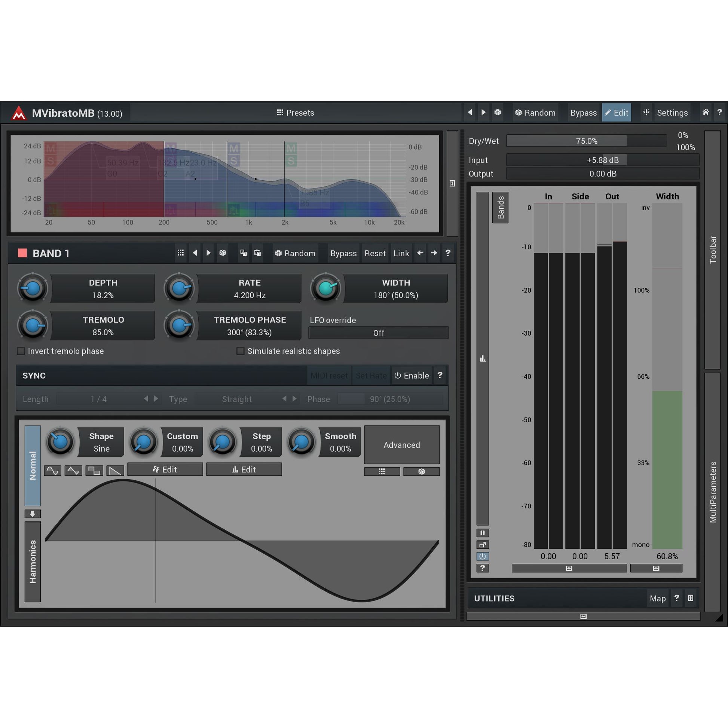Check Simulate realistic shapes
Screen dimensions: 728x728
tap(241, 351)
